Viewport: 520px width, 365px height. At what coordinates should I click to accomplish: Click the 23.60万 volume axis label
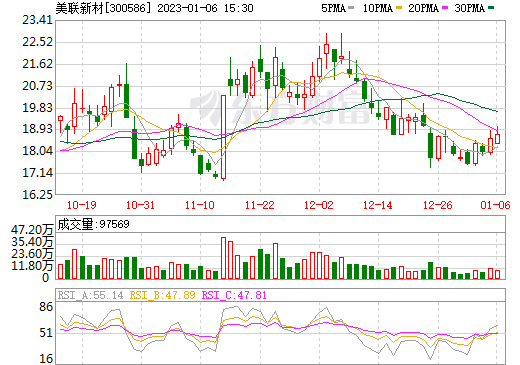(32, 254)
